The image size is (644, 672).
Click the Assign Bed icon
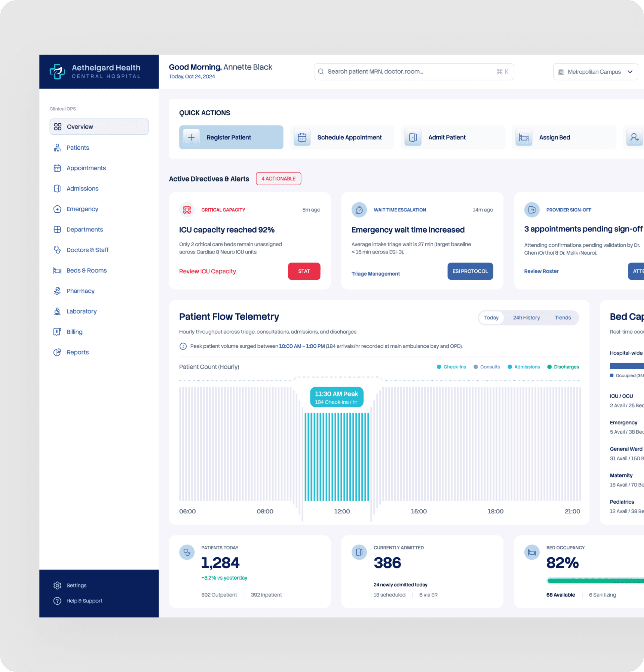coord(524,137)
